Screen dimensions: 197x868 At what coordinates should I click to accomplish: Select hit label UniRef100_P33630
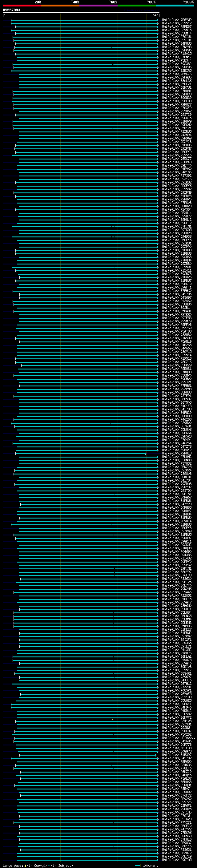177,579
